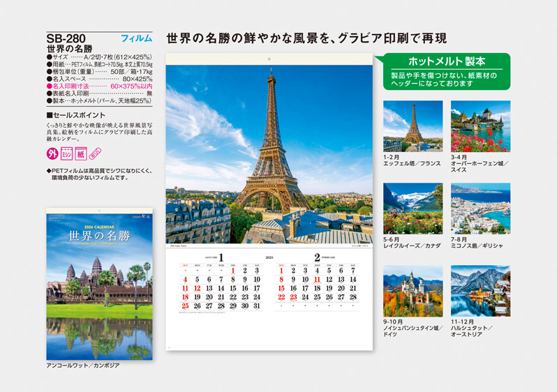Viewport: 557px width, 392px height.
Task: Click the 用紙 PETフィルム specification line
Action: [x=99, y=64]
